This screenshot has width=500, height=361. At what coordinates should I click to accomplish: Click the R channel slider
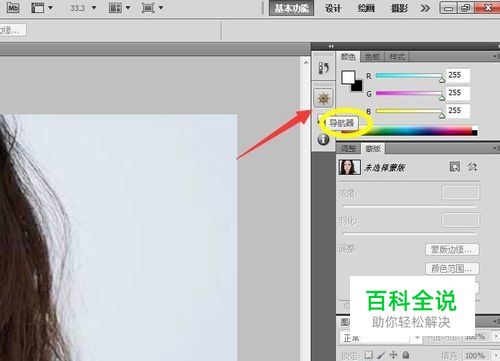click(410, 76)
